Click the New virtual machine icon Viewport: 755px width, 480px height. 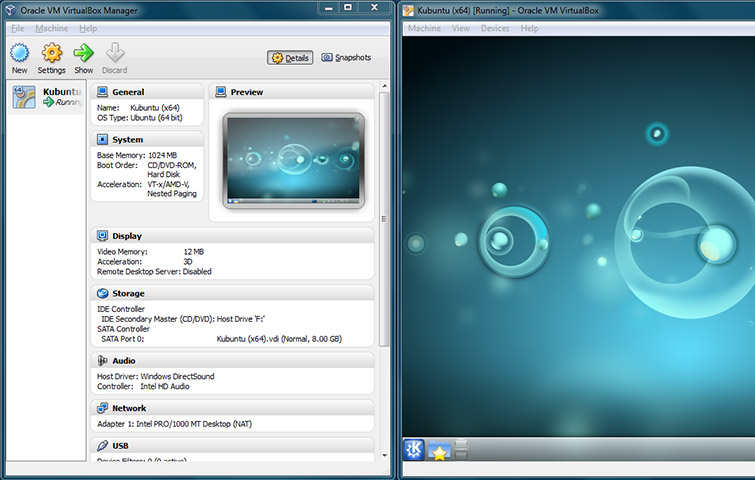[x=19, y=52]
